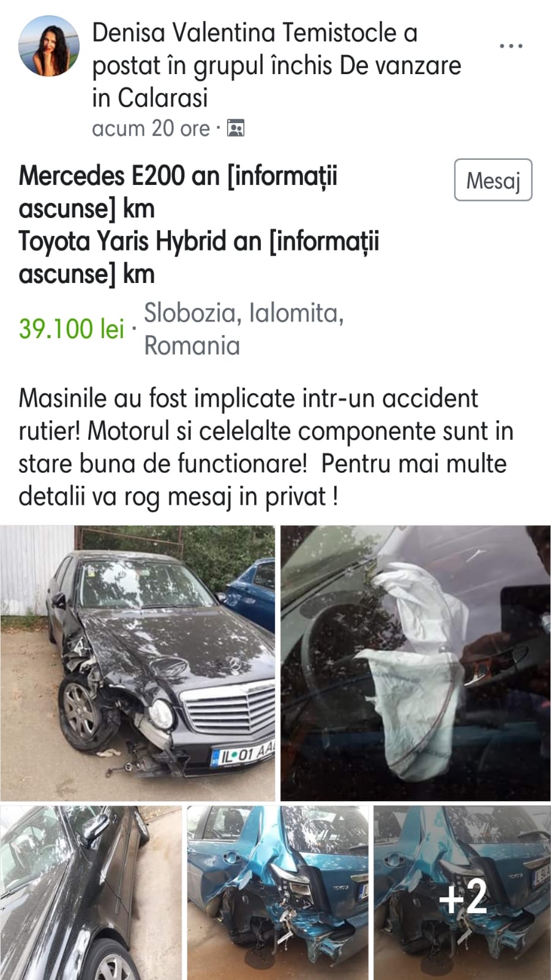This screenshot has width=551, height=980.
Task: Open Slobozia, Ialomita, Romania location
Action: pos(244,329)
